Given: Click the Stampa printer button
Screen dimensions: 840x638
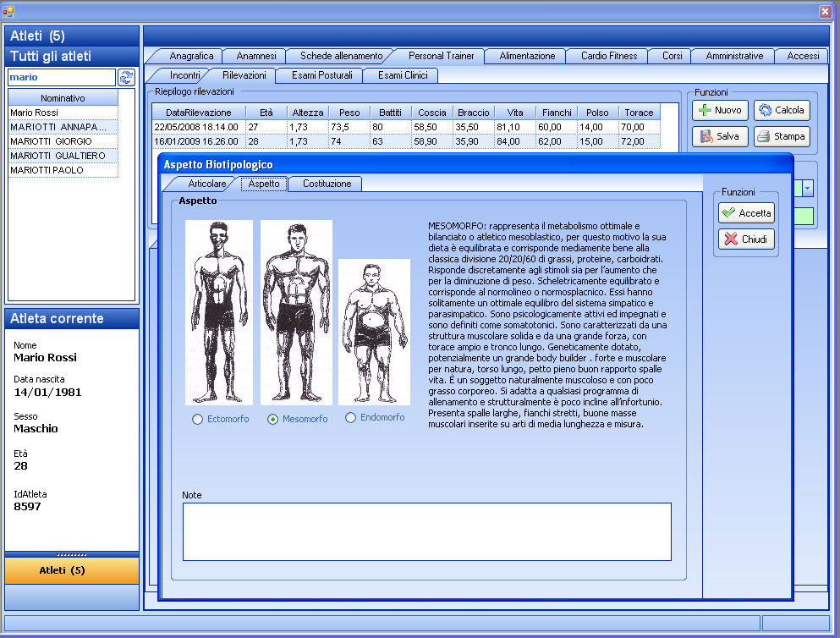Looking at the screenshot, I should click(781, 136).
